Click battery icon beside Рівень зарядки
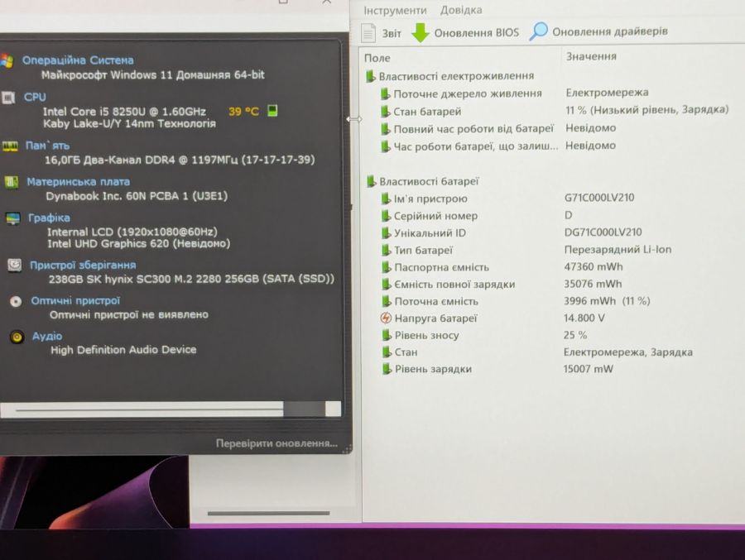Screen dimensions: 745x560 (x=387, y=369)
